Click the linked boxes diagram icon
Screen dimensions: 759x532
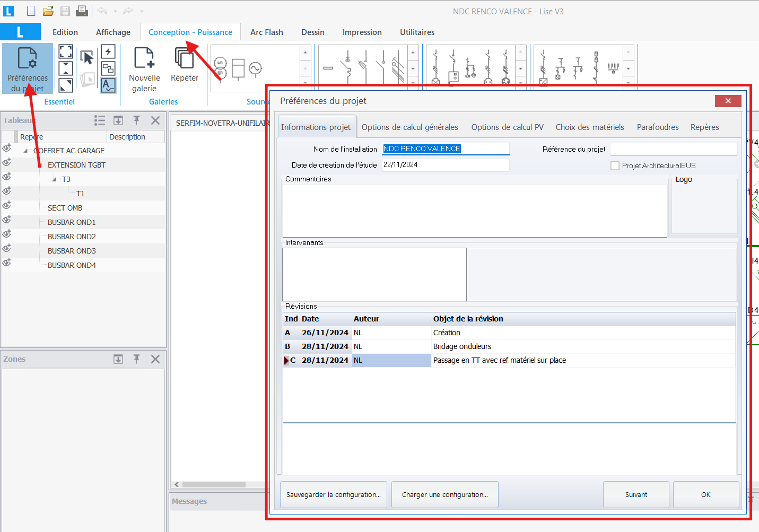(x=108, y=68)
